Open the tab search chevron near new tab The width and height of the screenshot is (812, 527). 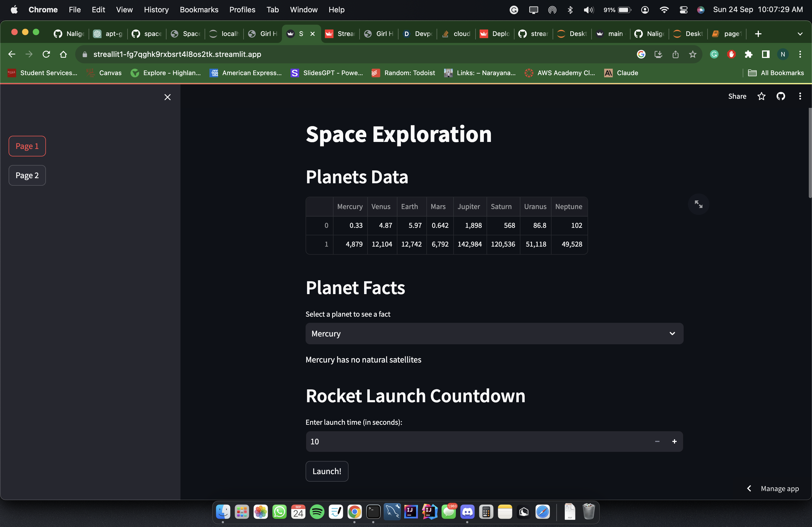pos(801,34)
